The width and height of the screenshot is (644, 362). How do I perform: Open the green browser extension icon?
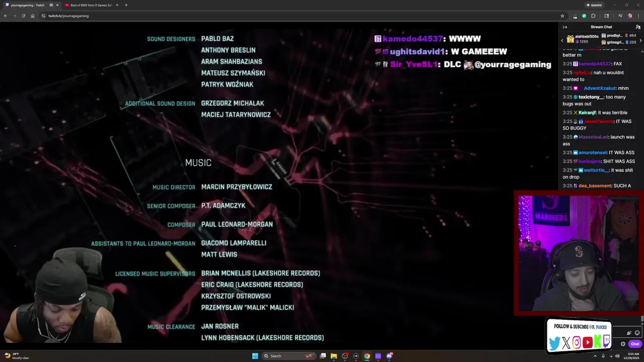click(x=584, y=16)
